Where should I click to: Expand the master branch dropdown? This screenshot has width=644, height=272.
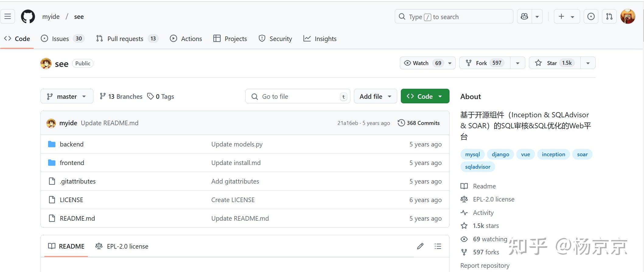point(67,96)
